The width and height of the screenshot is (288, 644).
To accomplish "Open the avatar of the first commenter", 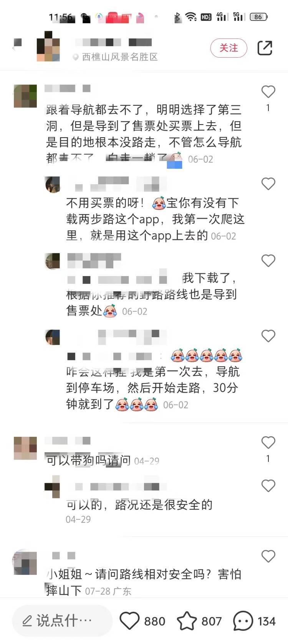I will [x=25, y=96].
